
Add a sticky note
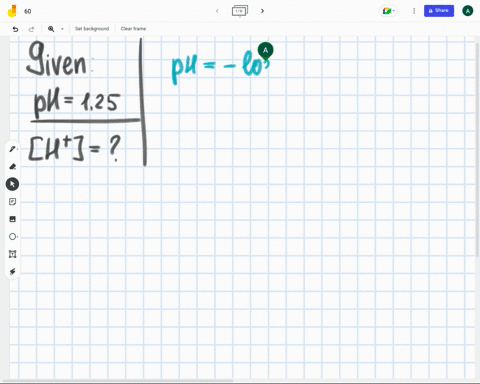13,202
